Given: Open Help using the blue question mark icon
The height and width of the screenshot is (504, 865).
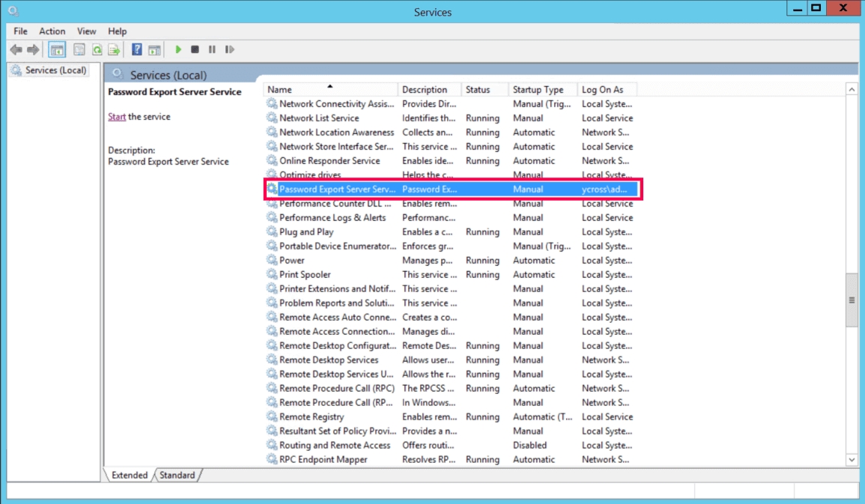Looking at the screenshot, I should coord(136,49).
